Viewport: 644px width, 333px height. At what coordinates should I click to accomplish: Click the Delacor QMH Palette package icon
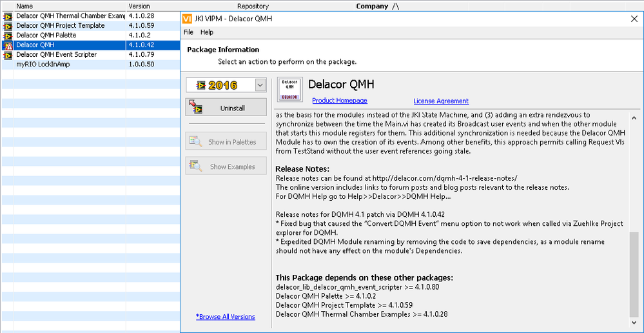coord(7,35)
